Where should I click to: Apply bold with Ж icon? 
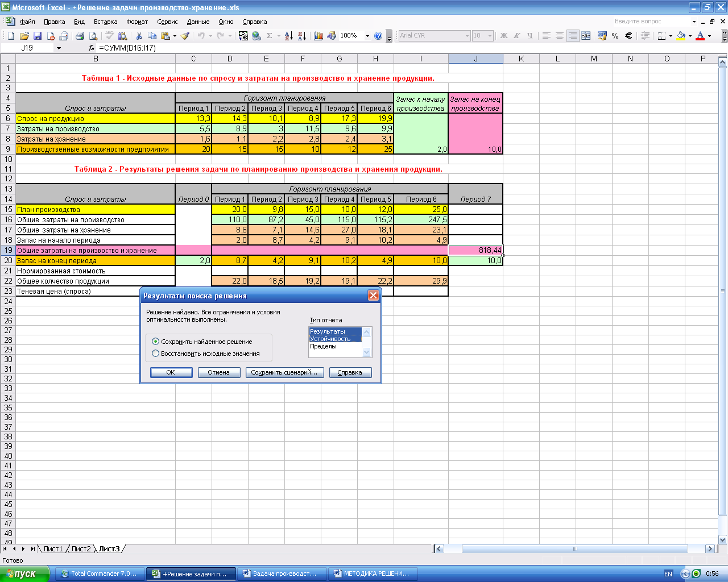click(x=504, y=36)
